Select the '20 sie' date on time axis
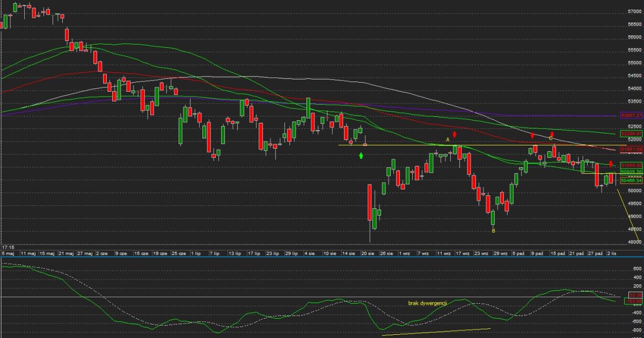Screen dimensions: 644x338 click(367, 253)
